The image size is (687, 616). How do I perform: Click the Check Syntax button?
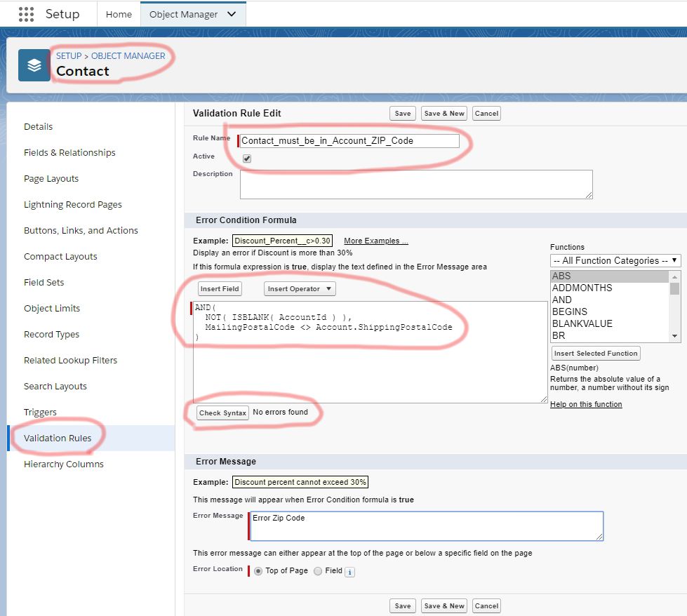[x=222, y=413]
